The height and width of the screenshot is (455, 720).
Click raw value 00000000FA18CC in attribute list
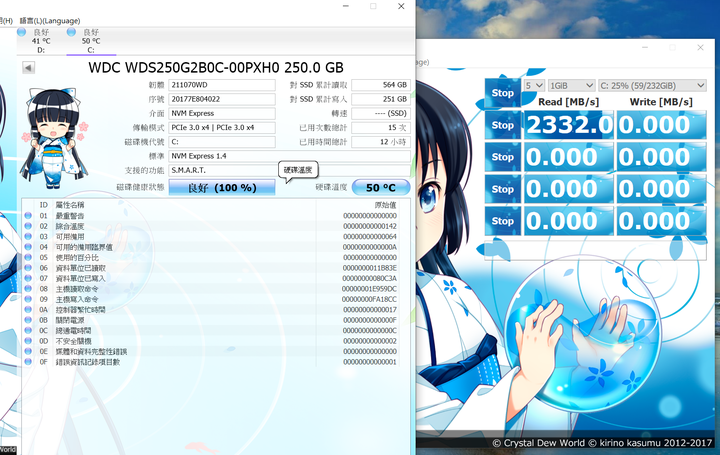pos(369,299)
